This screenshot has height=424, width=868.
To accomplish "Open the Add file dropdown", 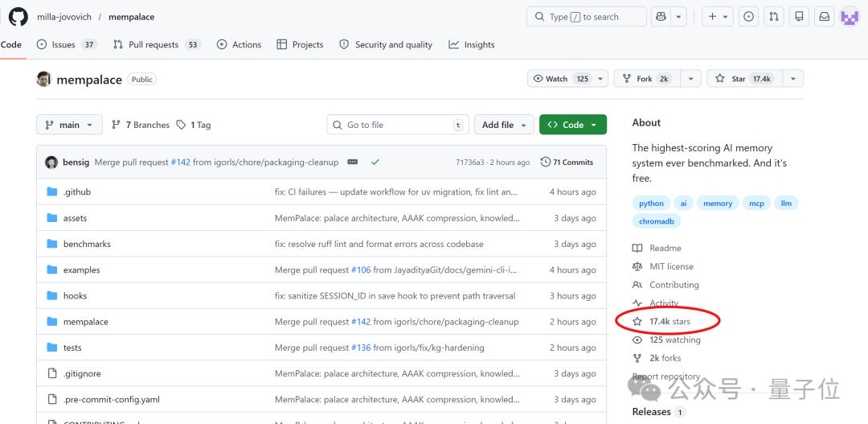I will 504,125.
